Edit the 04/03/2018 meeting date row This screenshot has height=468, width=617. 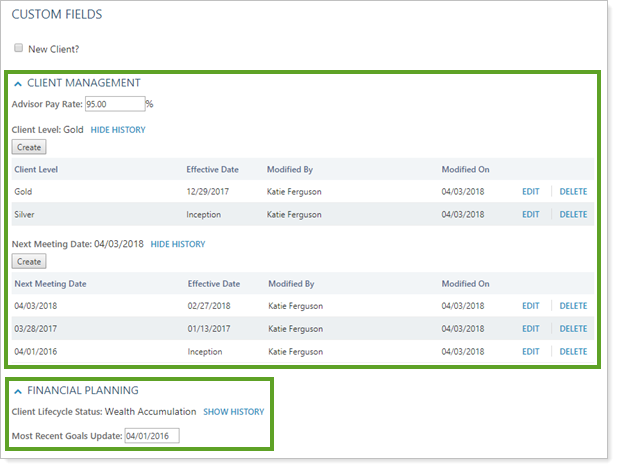click(x=530, y=306)
